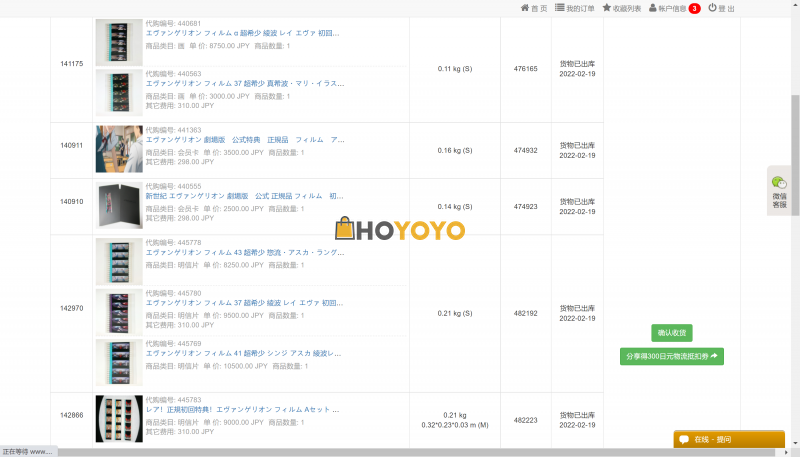Open thumbnail of item 440555 gray folder
800x457 pixels.
pos(119,206)
